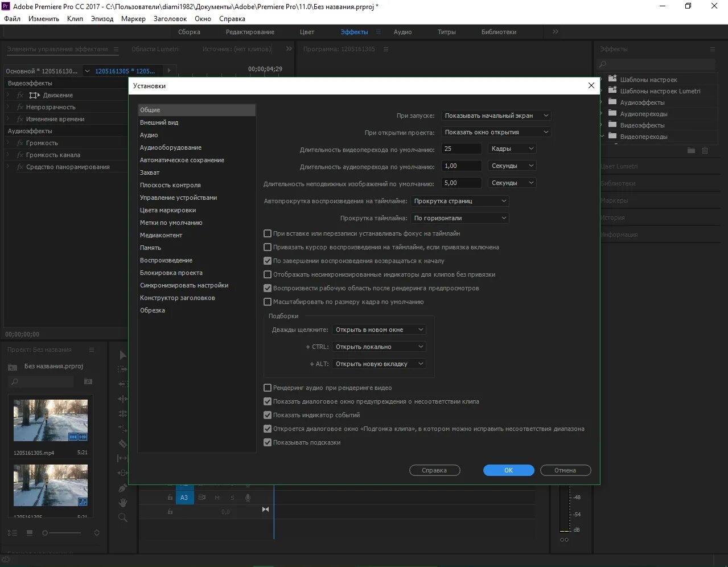Open При открытии проекта dropdown

pyautogui.click(x=496, y=132)
